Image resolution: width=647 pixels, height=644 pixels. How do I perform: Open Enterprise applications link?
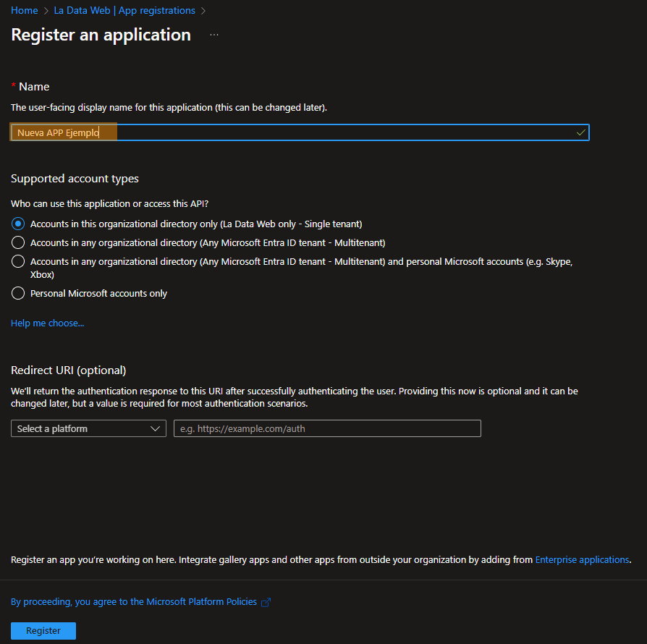pos(582,560)
